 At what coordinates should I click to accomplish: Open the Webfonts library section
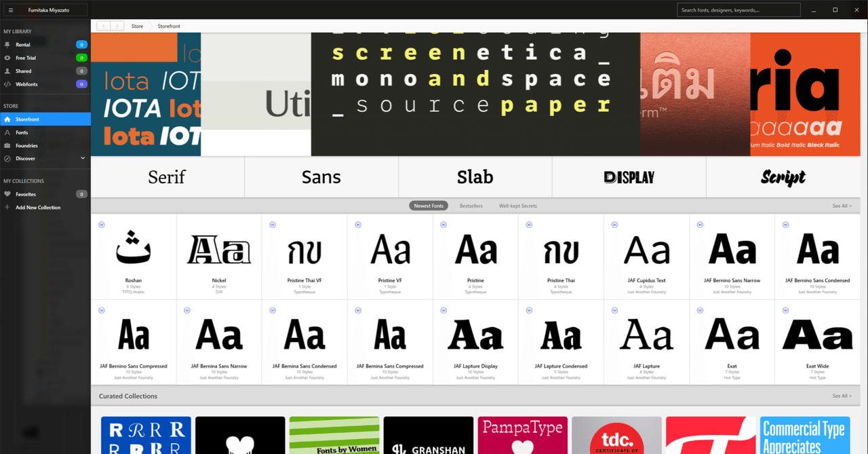point(28,84)
